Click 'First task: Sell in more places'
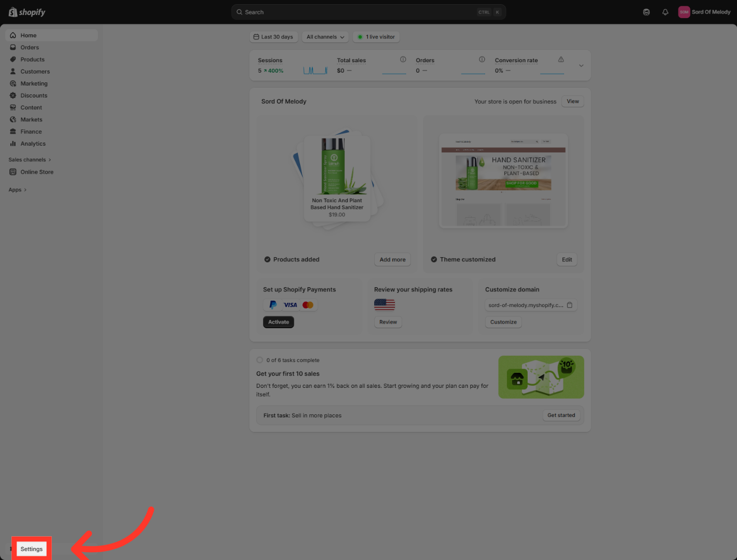The image size is (737, 560). tap(302, 415)
